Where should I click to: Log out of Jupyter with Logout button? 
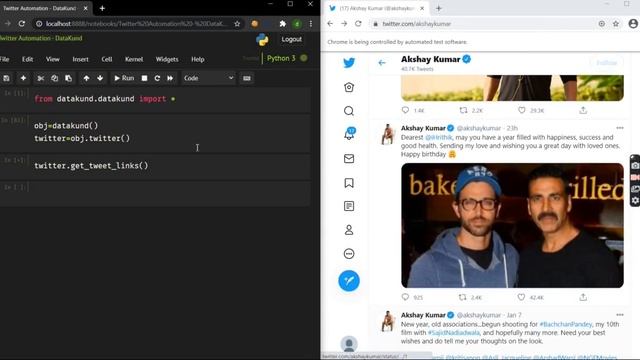click(291, 39)
